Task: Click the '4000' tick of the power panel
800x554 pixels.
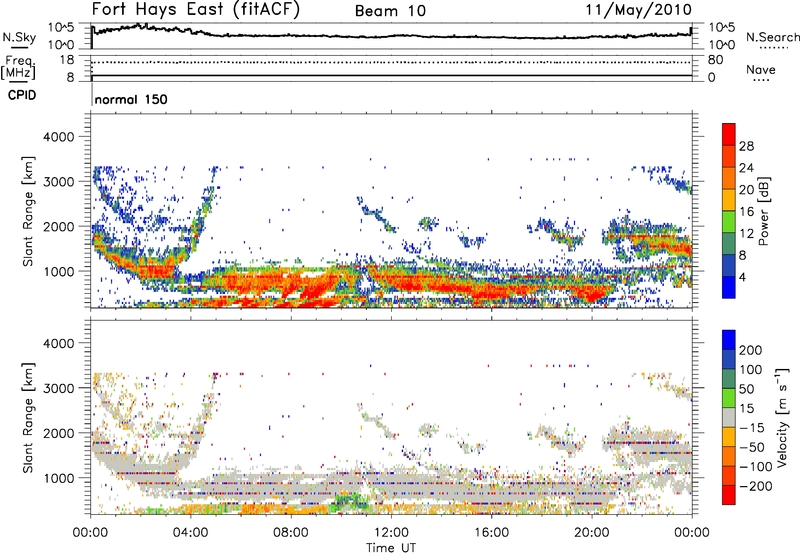Action: click(x=59, y=137)
